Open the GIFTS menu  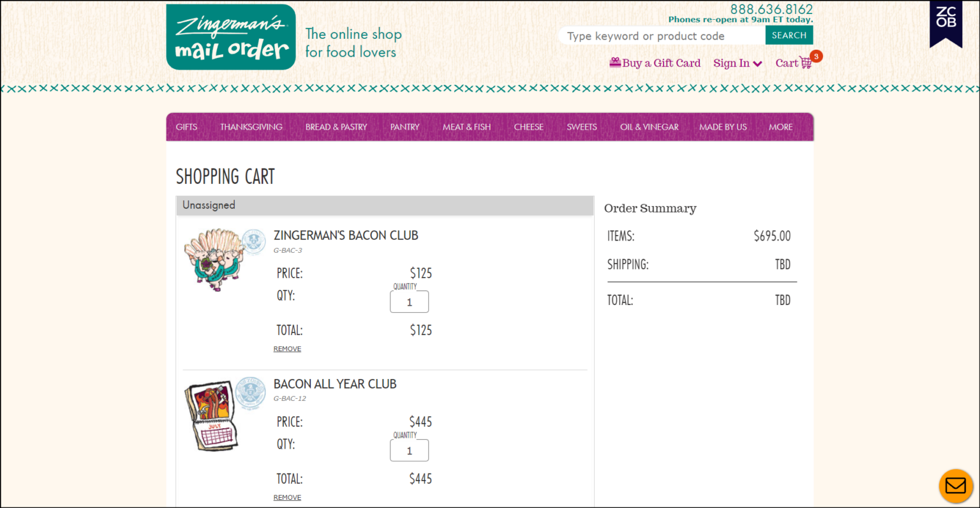(x=186, y=127)
